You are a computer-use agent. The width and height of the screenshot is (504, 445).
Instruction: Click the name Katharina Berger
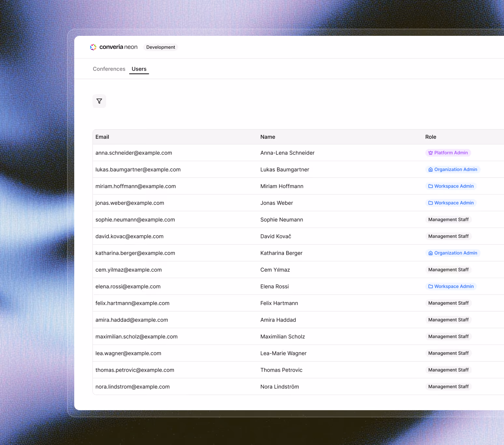point(281,253)
